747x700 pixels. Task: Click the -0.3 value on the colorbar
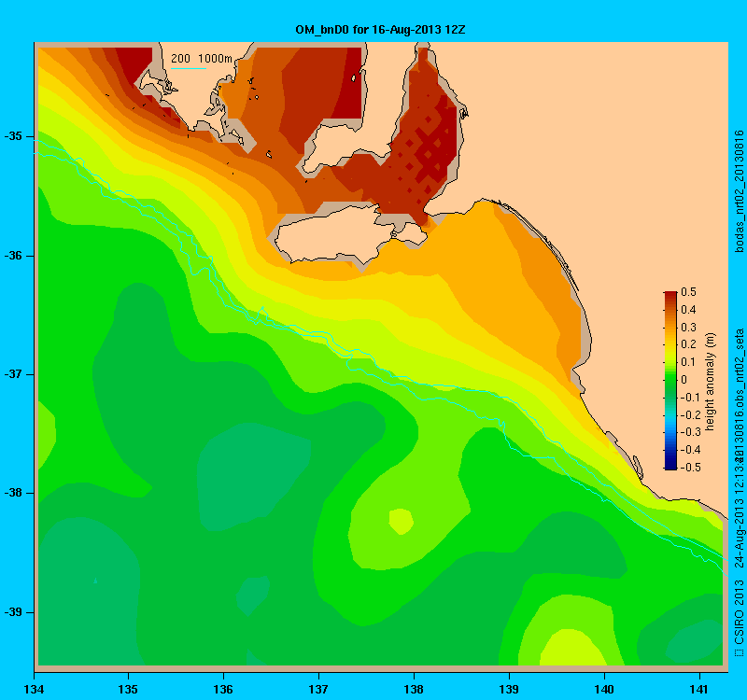[x=690, y=432]
